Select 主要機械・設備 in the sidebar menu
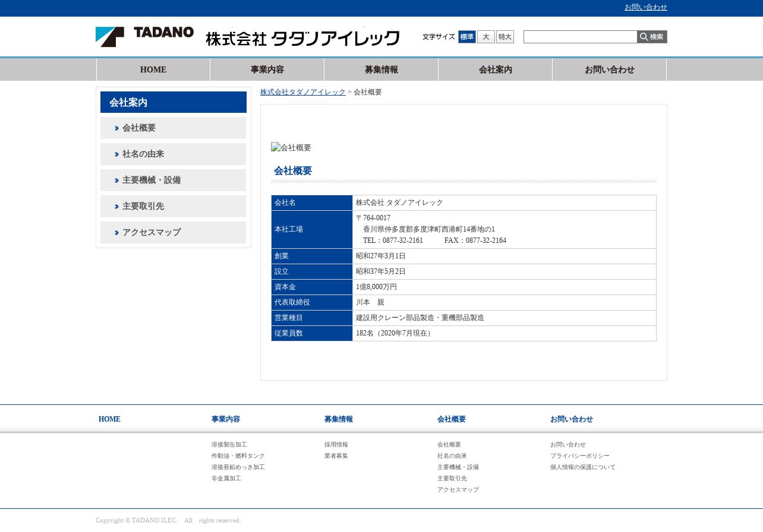 pyautogui.click(x=173, y=180)
